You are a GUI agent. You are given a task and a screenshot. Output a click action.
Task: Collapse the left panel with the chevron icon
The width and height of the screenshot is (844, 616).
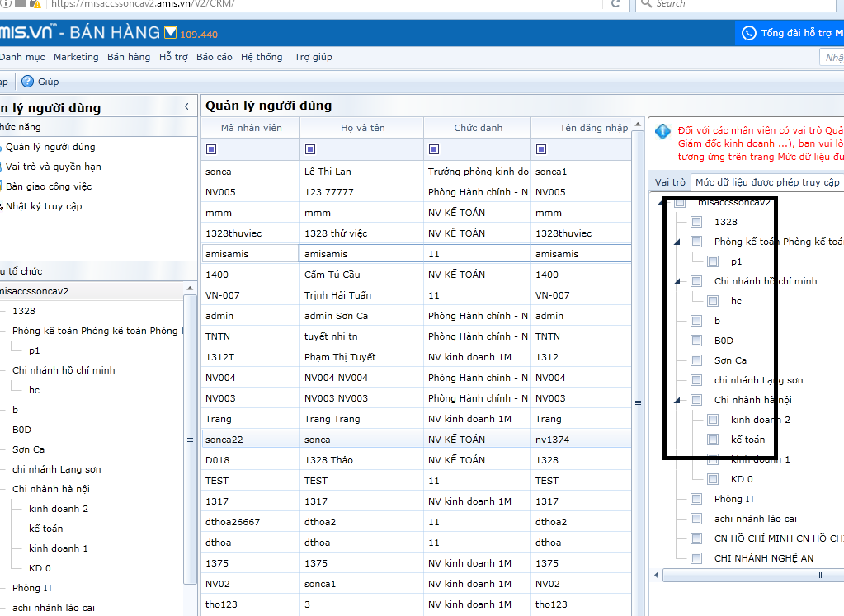tap(186, 106)
